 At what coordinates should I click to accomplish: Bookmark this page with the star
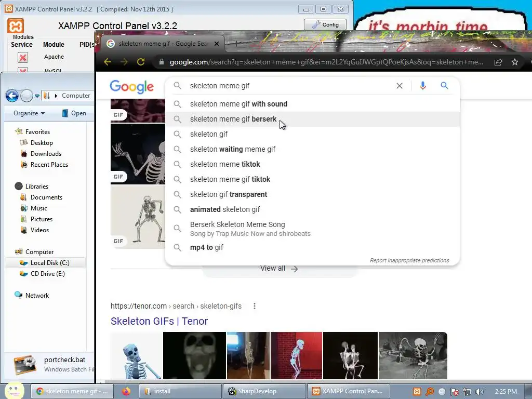tap(515, 62)
